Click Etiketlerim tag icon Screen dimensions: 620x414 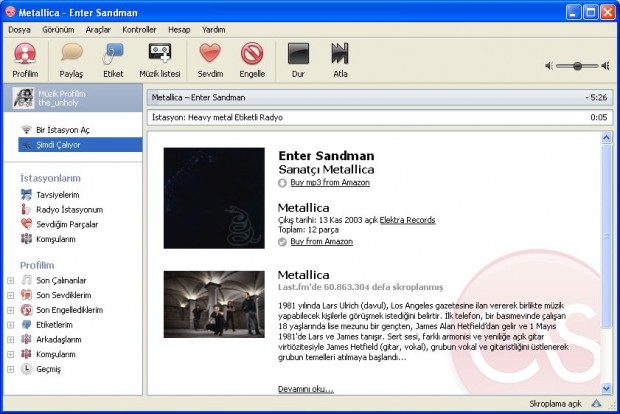click(x=26, y=325)
